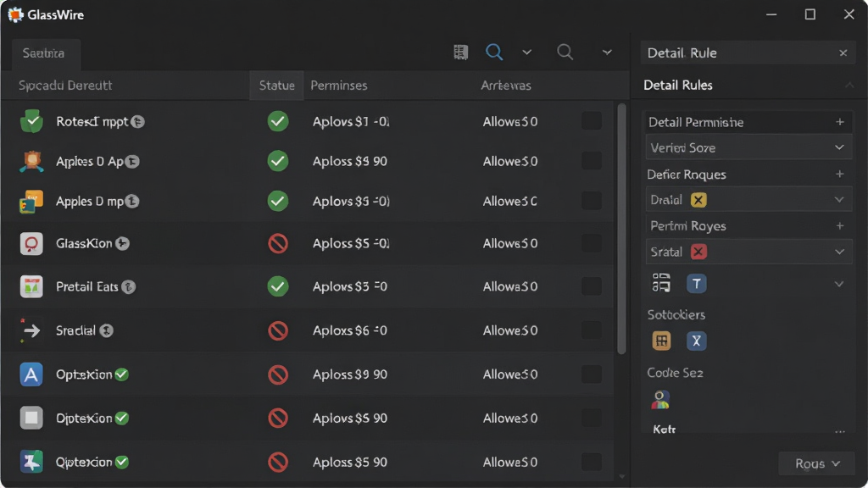Viewport: 868px width, 488px height.
Task: Click the 'Aploss $9 90' cell in the first Optekion row
Action: 350,374
